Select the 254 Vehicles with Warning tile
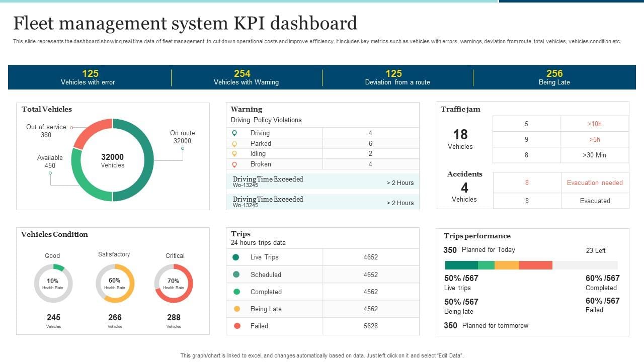The height and width of the screenshot is (362, 644). pos(246,77)
